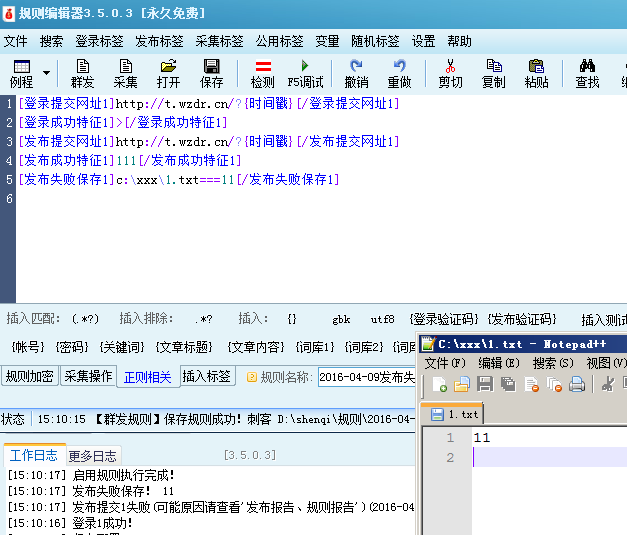Viewport: 627px width, 535px height.
Task: Click the 采集 toolbar icon
Action: tap(126, 74)
